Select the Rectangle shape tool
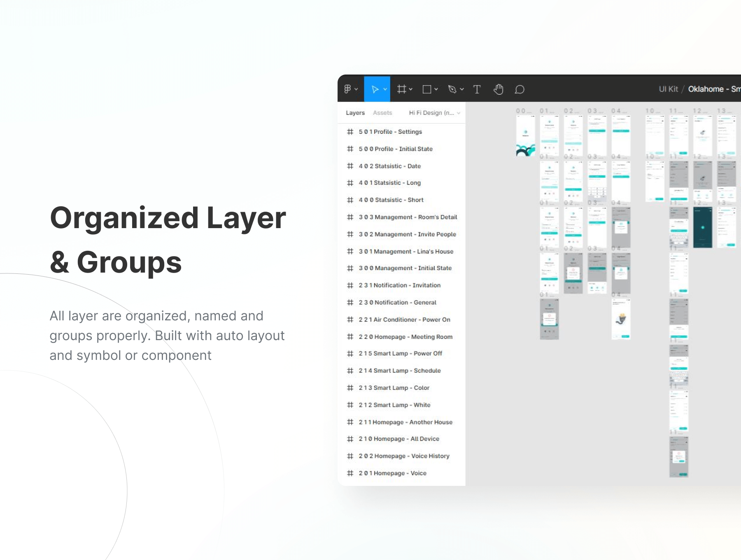 coord(427,89)
